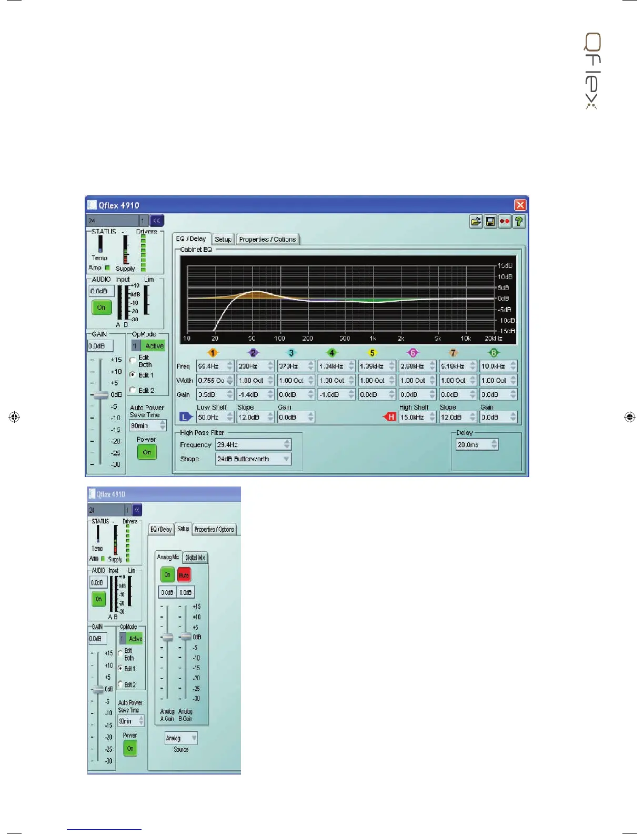Click band 2 gain field -1.4dB
This screenshot has height=834, width=644.
256,394
